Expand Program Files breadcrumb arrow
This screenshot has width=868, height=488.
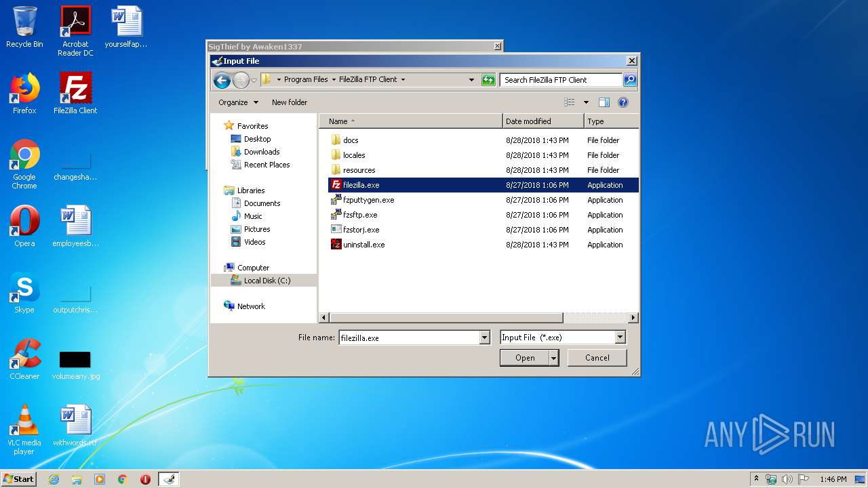[334, 80]
